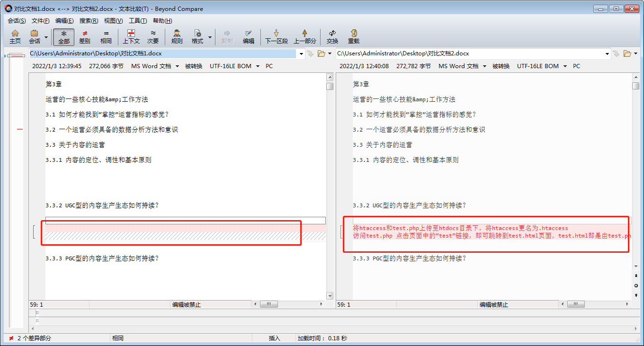Open right pane UTF-16LE BOM encoding dropdown
This screenshot has width=644, height=346.
click(x=542, y=66)
